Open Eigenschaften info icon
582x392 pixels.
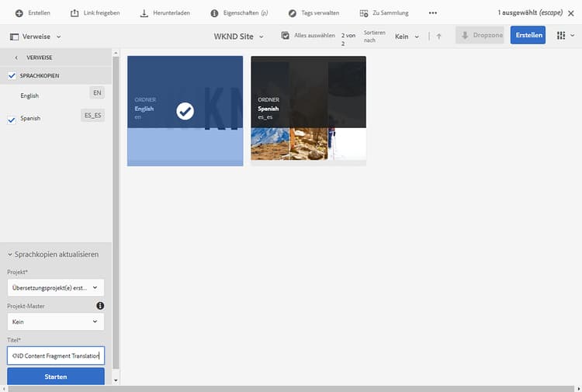214,13
